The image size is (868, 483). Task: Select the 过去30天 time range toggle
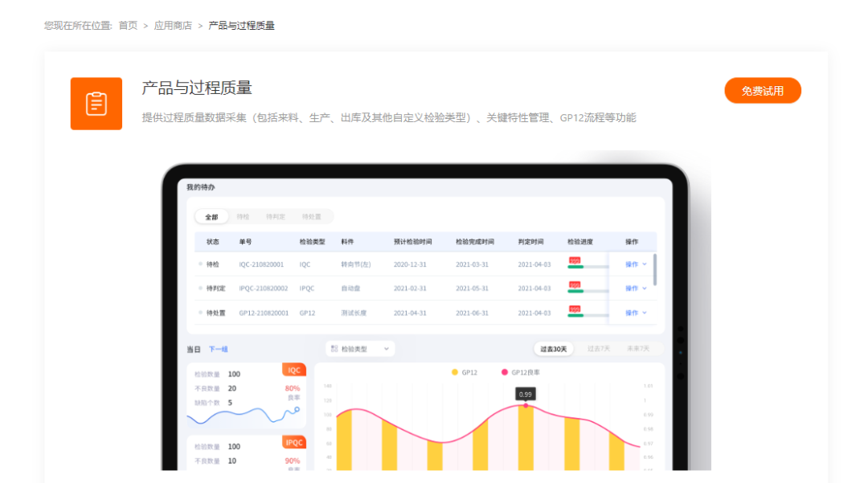554,349
